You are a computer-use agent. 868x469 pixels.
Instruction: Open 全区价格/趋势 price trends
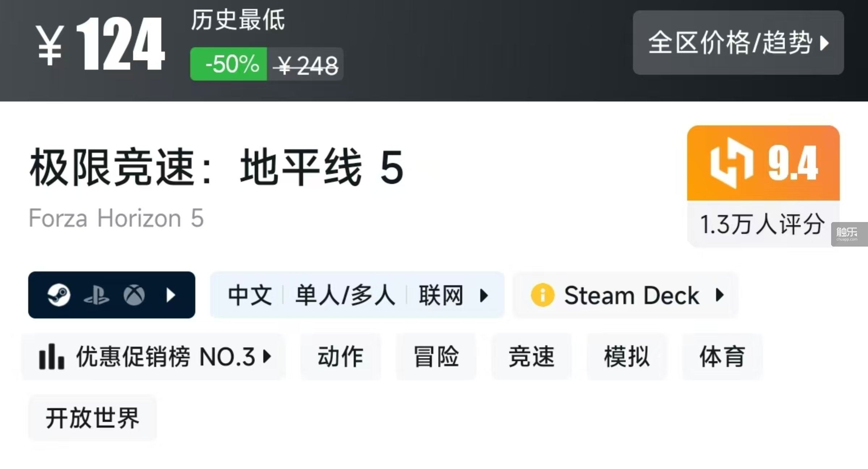pos(739,43)
